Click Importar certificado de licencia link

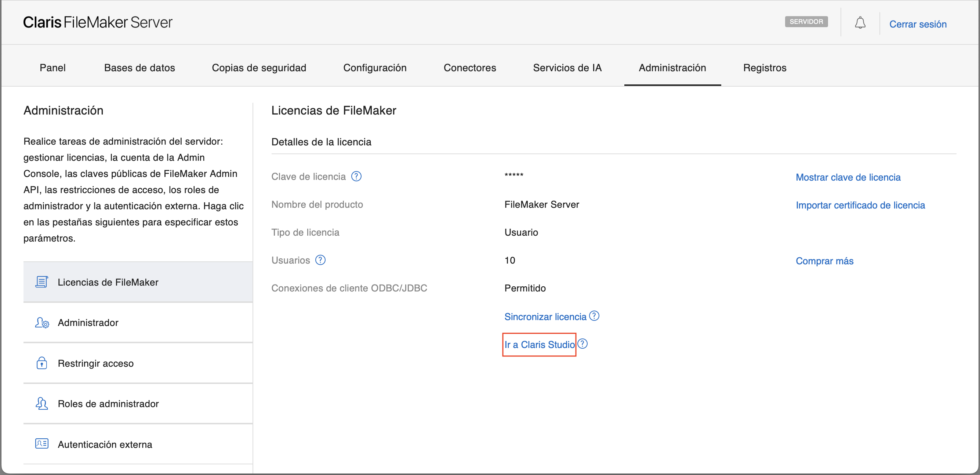[x=860, y=205]
